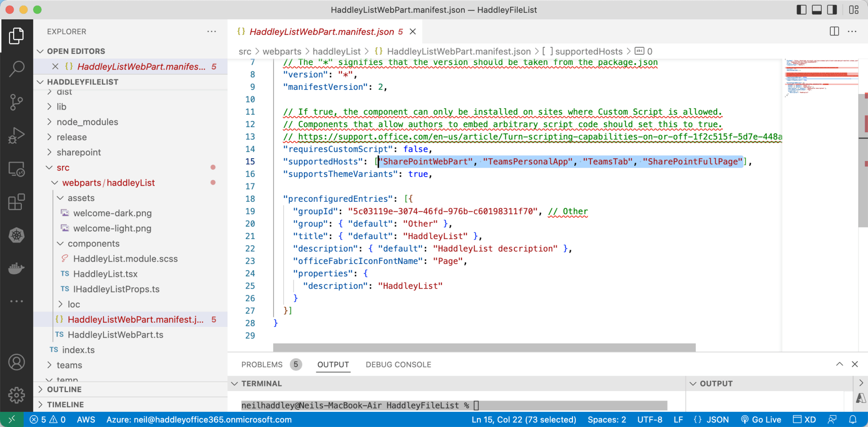Click Go Live in status bar
Viewport: 868px width, 427px height.
pyautogui.click(x=761, y=419)
